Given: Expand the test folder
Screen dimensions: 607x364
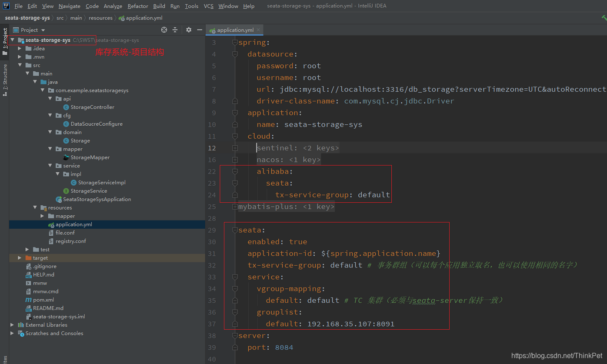Looking at the screenshot, I should pos(27,250).
